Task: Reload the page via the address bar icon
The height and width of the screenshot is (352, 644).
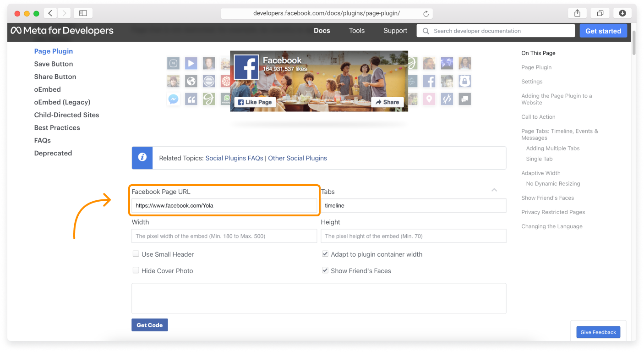Action: (x=426, y=13)
